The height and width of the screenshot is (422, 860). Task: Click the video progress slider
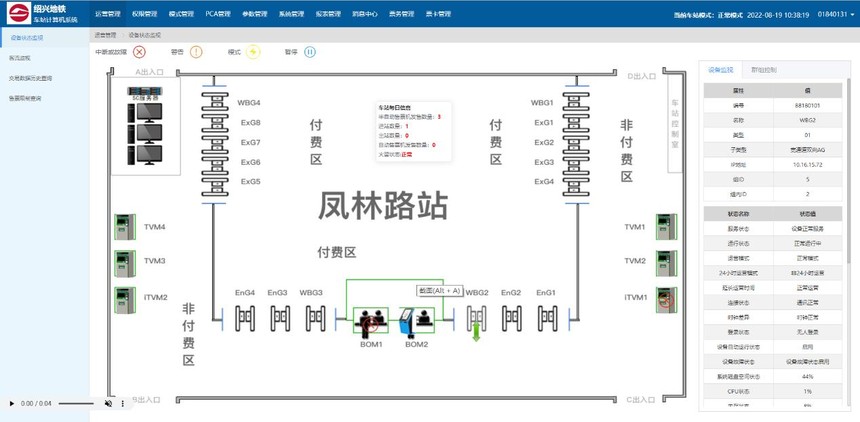click(x=75, y=404)
